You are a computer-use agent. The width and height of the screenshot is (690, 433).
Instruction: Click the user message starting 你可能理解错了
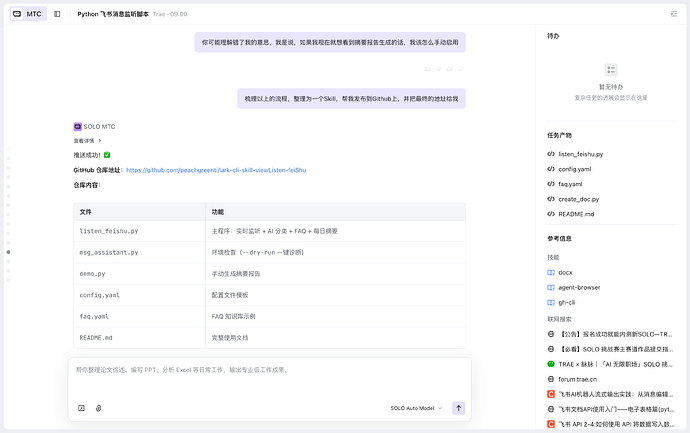[330, 42]
